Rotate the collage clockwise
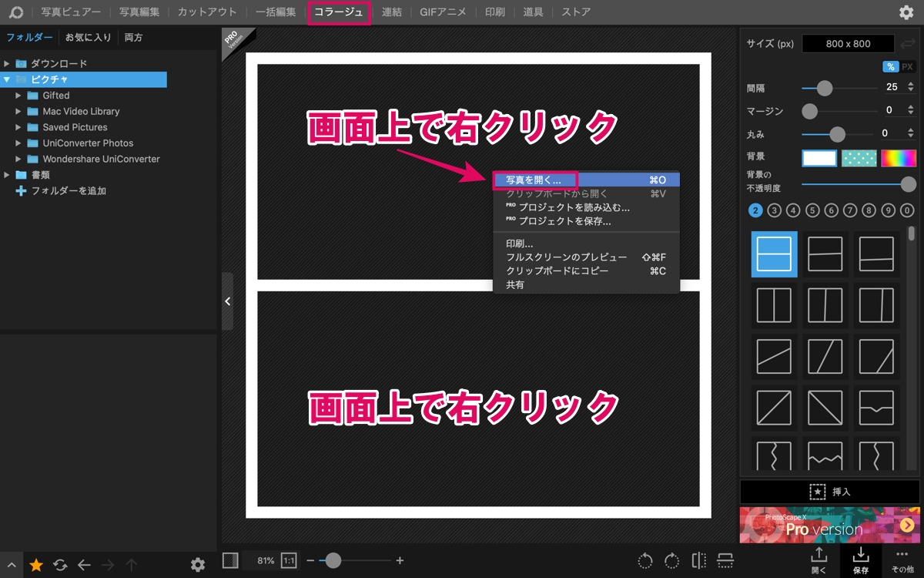Image resolution: width=924 pixels, height=578 pixels. [672, 561]
